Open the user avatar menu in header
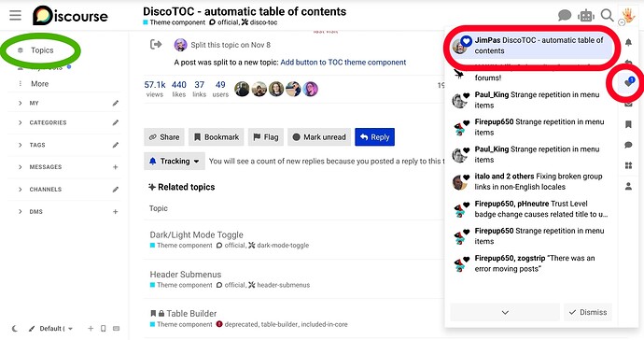Screen dimensions: 644x340 [x=628, y=15]
